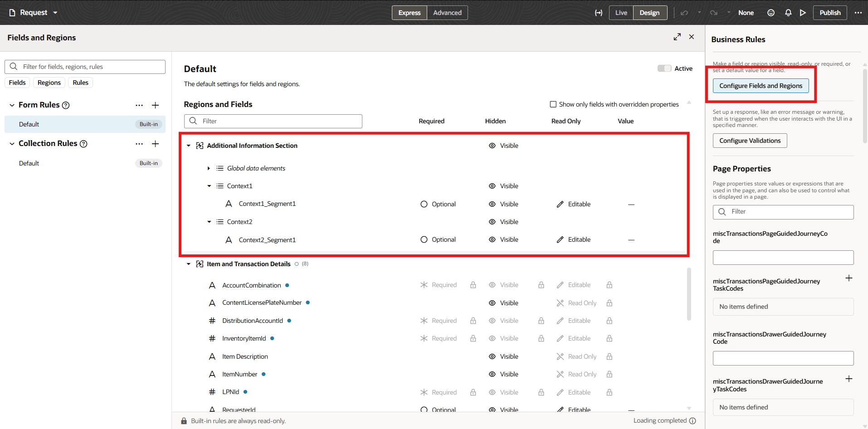Toggle Editable pencil for Context2_Segment1
Image resolution: width=868 pixels, height=429 pixels.
point(560,239)
